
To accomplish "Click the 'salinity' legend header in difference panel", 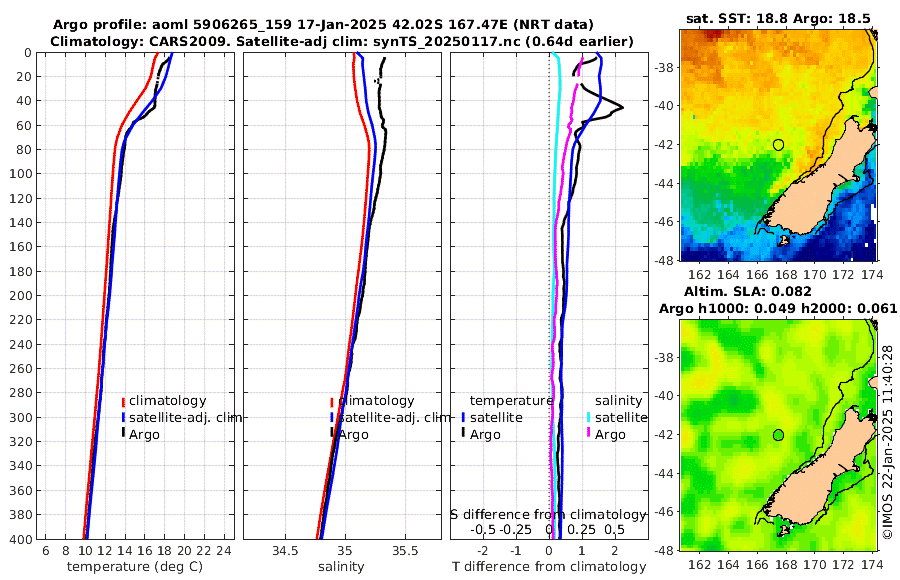I will click(618, 401).
